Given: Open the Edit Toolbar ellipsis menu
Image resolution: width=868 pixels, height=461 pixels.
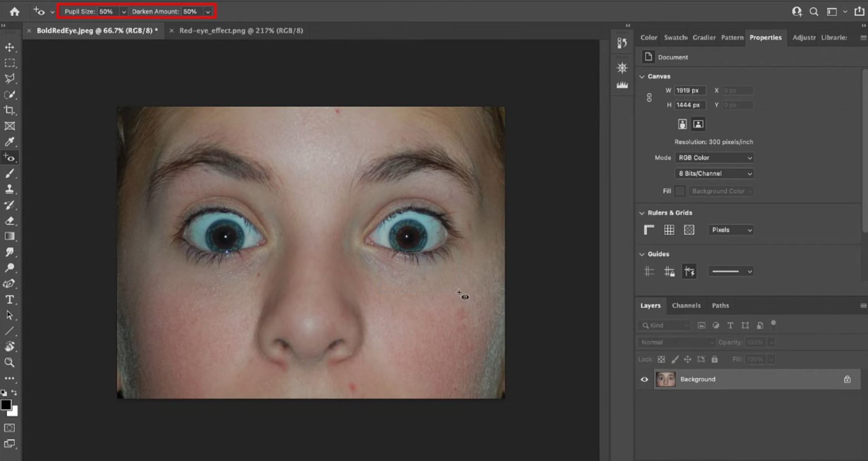Looking at the screenshot, I should (x=9, y=378).
